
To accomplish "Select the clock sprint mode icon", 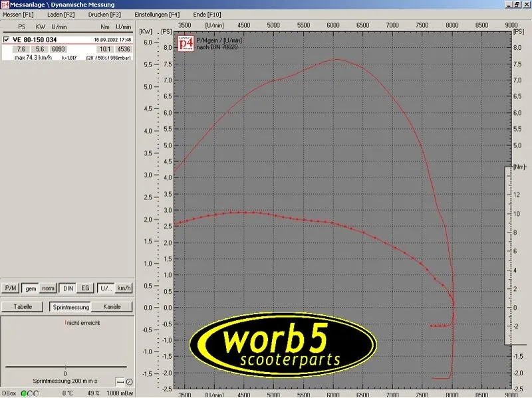I will 129,381.
